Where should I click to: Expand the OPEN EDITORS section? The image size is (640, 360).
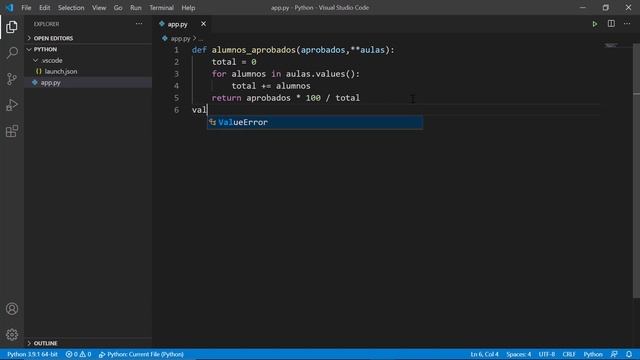tap(53, 38)
